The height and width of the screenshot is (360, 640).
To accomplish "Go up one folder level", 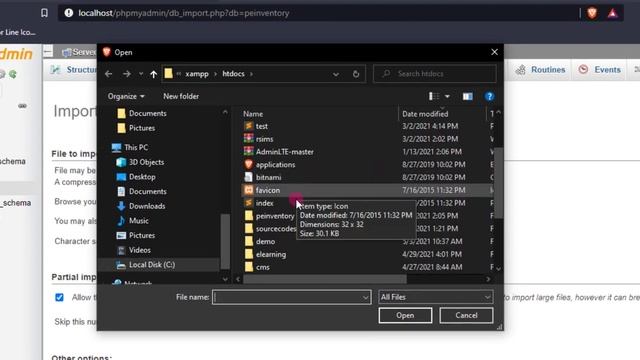I will (153, 74).
